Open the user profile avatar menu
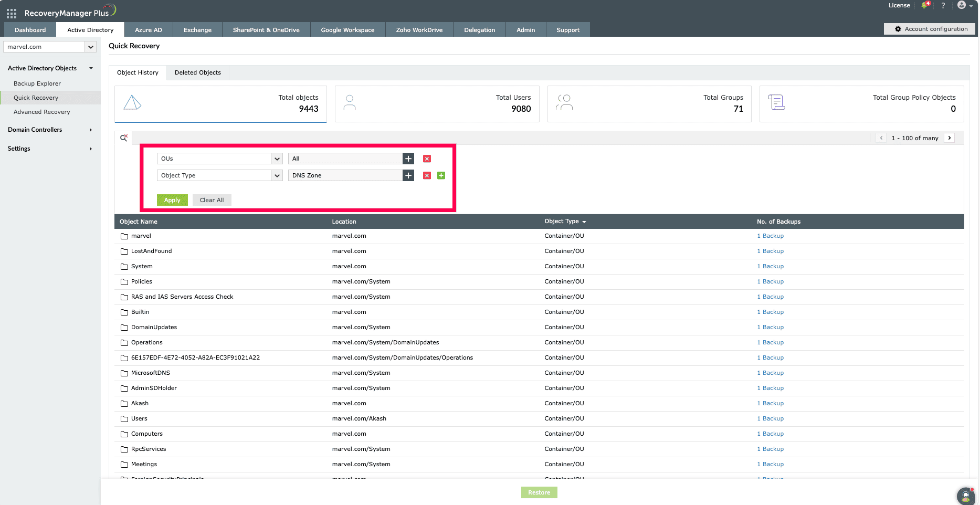980x505 pixels. coord(965,5)
